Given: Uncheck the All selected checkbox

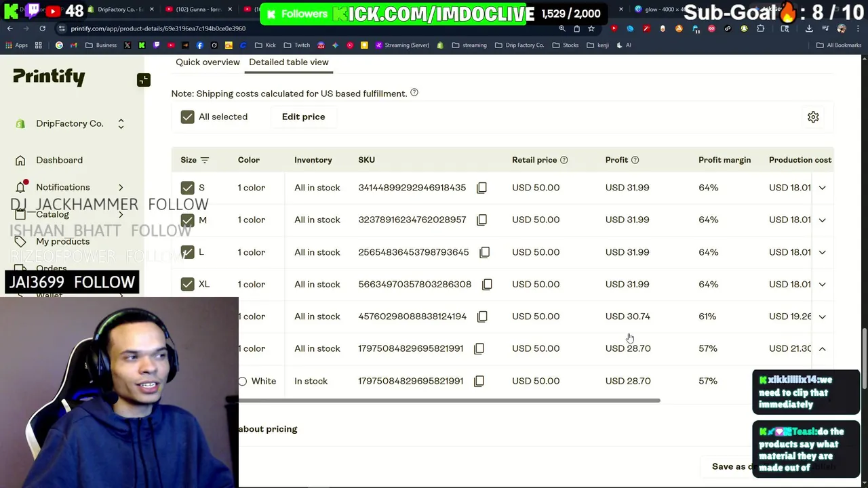Looking at the screenshot, I should coord(187,117).
